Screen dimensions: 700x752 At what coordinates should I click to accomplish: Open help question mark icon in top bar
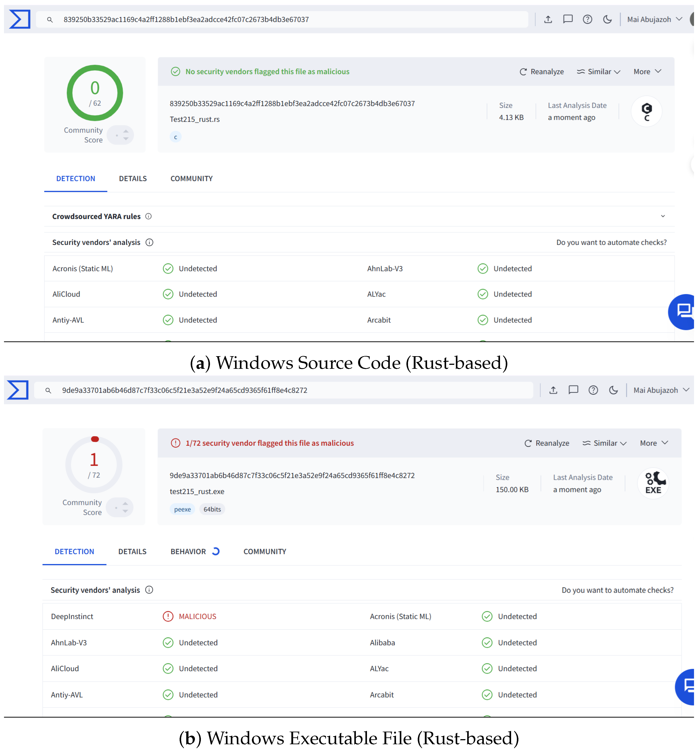[587, 19]
